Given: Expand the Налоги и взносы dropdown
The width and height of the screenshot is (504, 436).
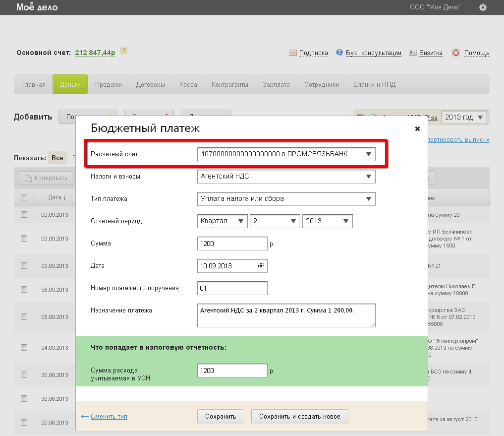Looking at the screenshot, I should [x=286, y=176].
